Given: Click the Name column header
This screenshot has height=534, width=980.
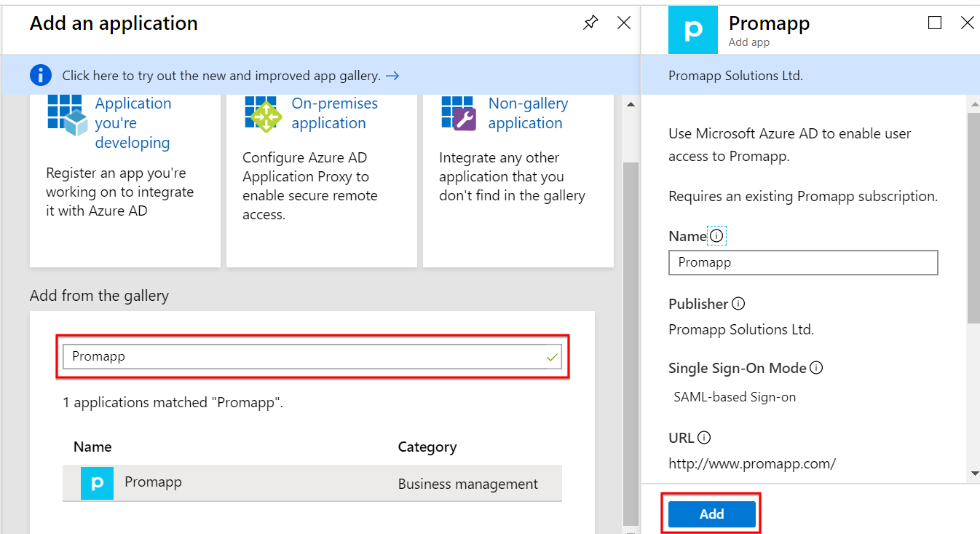Looking at the screenshot, I should click(x=92, y=447).
